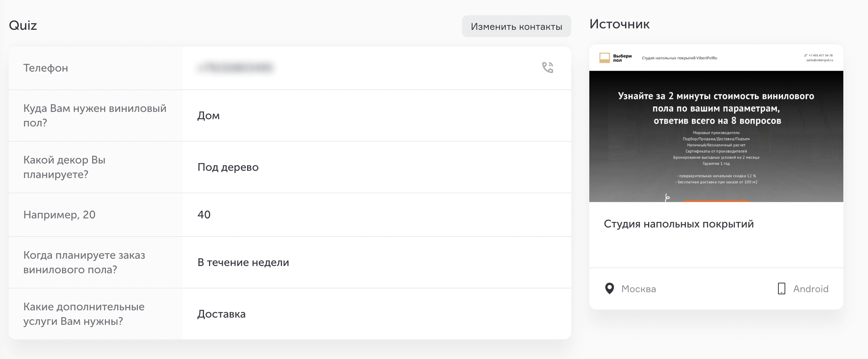Click the Android mobile device icon
This screenshot has height=359, width=868.
point(782,289)
